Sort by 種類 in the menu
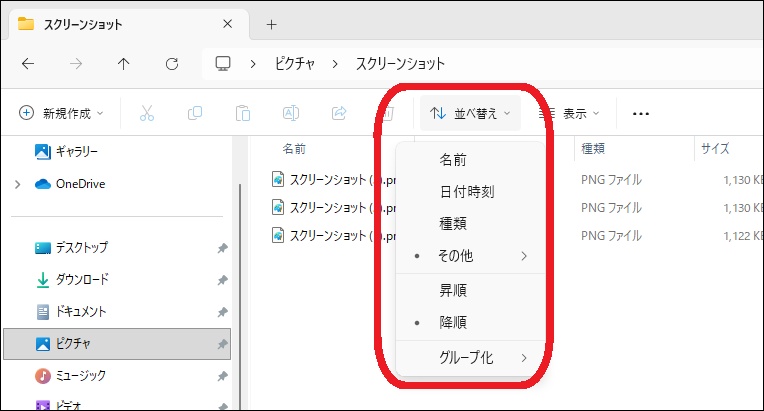Screen dimensions: 764x411 pyautogui.click(x=470, y=224)
